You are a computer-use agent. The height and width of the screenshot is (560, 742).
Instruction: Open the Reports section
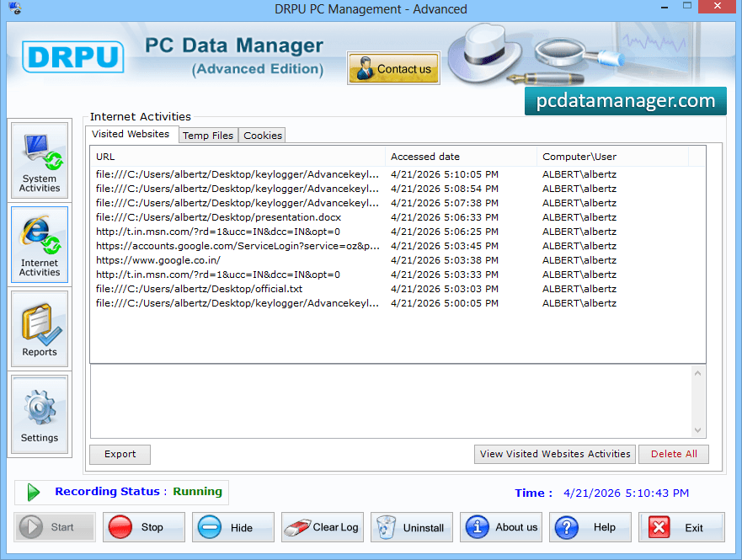tap(40, 328)
